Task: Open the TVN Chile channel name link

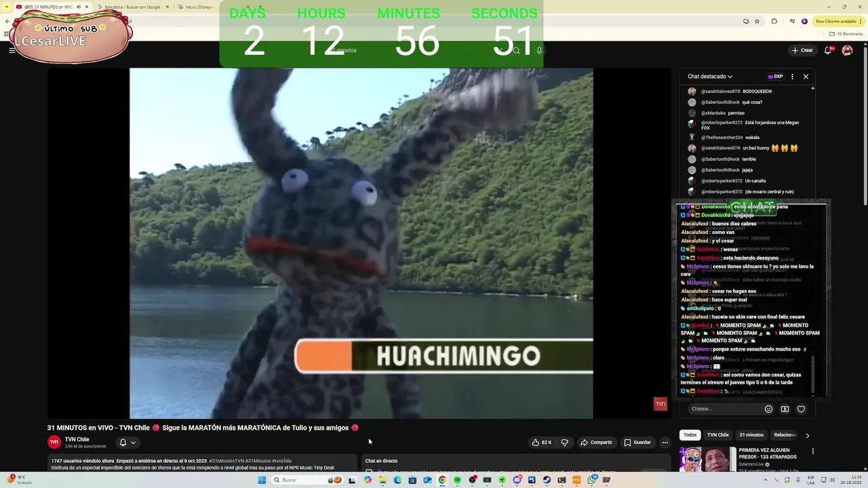Action: click(x=77, y=439)
